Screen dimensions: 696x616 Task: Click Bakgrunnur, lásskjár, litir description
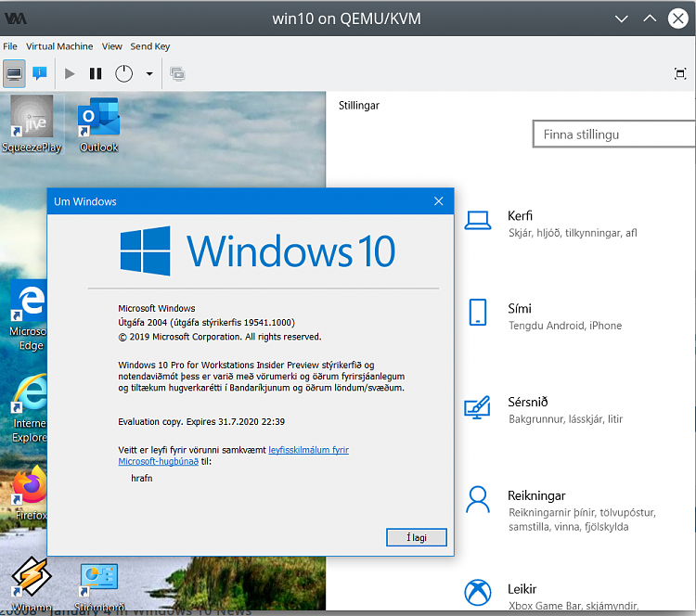point(565,419)
